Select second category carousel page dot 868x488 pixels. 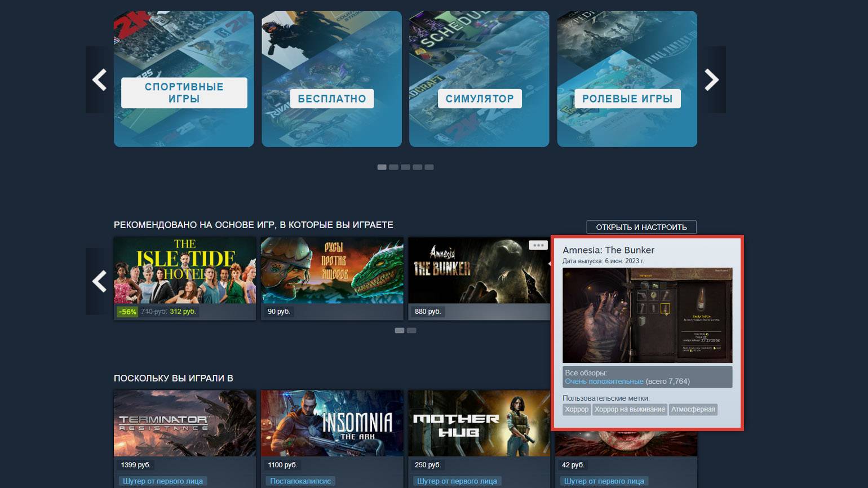(x=393, y=167)
